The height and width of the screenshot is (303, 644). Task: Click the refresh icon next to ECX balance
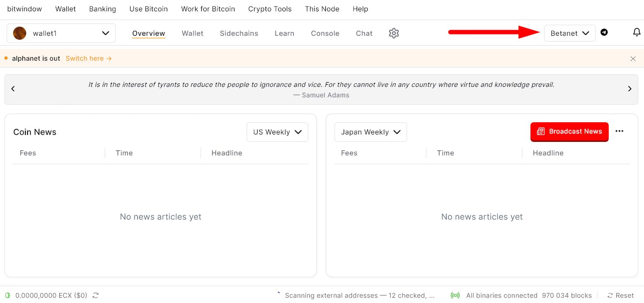96,296
